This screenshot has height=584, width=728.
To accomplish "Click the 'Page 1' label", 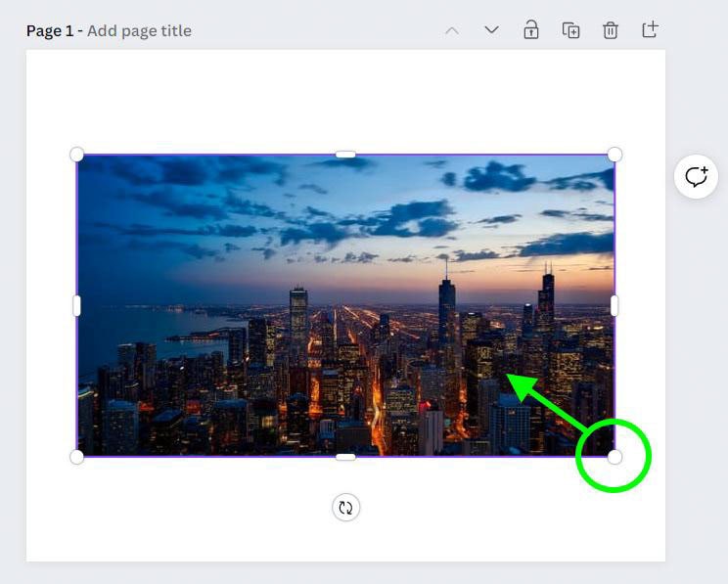I will tap(50, 30).
